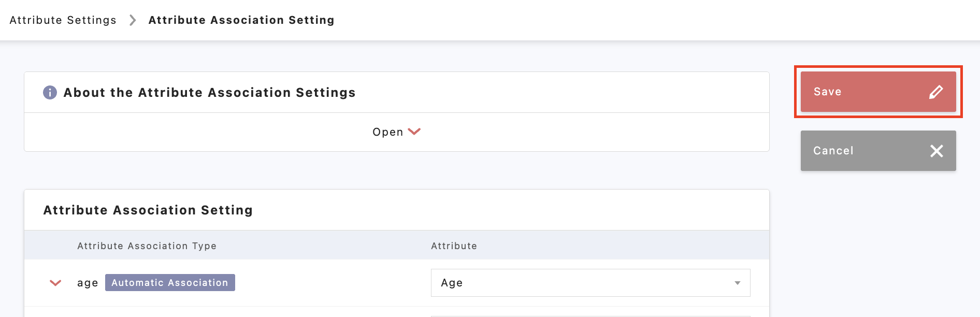Click the Attribute Association Setting panel heading
The width and height of the screenshot is (980, 317).
click(148, 210)
